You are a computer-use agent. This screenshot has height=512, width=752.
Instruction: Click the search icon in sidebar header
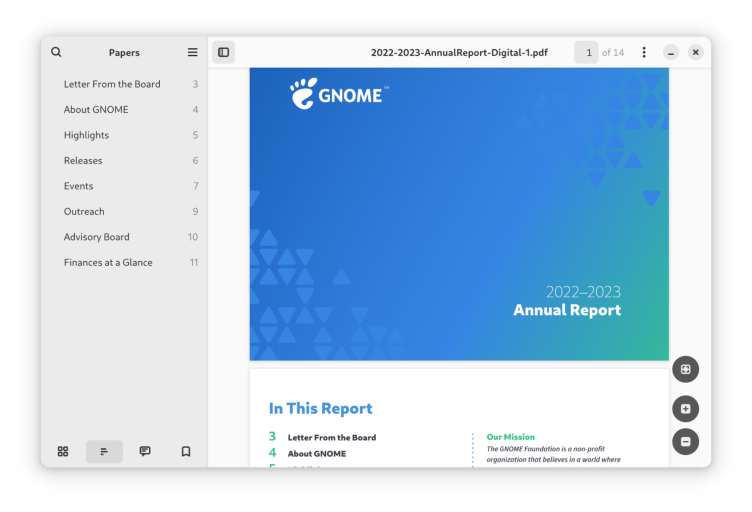click(56, 52)
